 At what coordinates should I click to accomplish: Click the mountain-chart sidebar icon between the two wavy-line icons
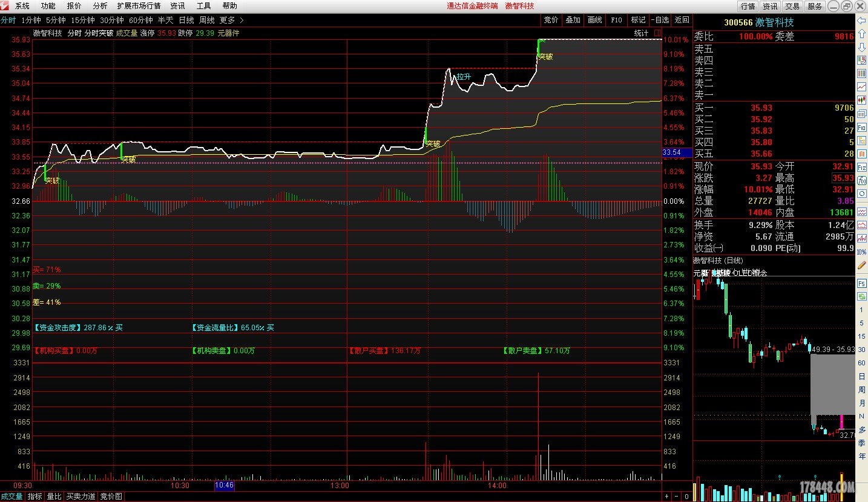(861, 225)
